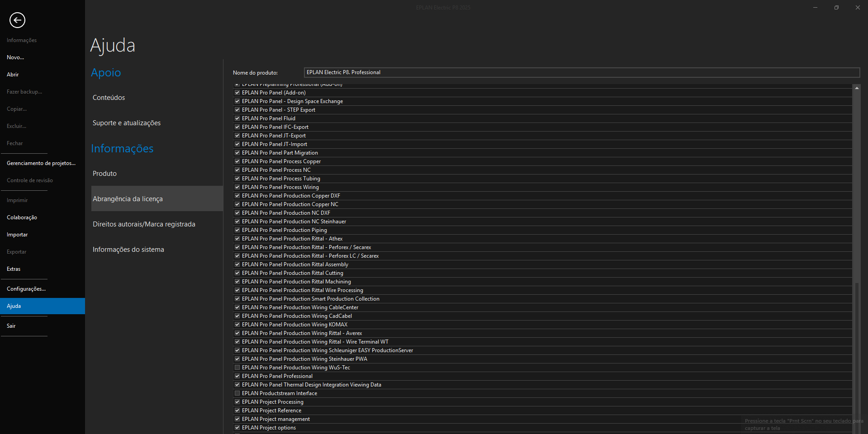Select Colaboração menu entry
Screen dimensions: 868x434
(x=22, y=217)
